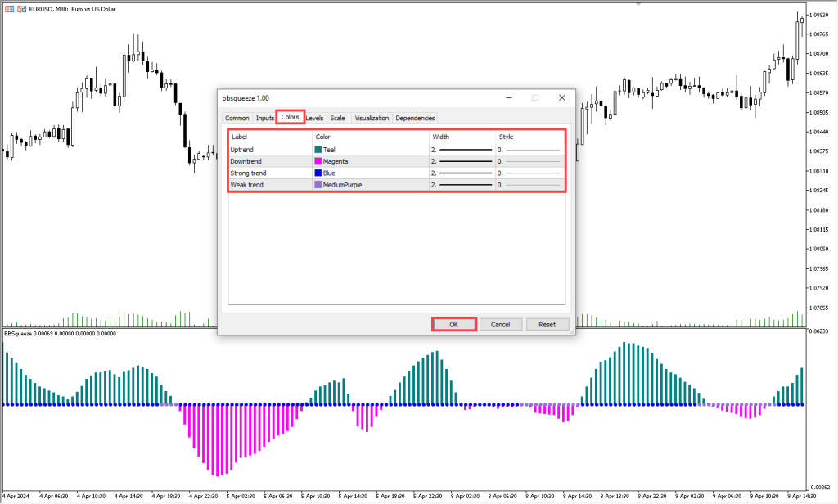Open the Strong trend line style selector

[x=529, y=173]
